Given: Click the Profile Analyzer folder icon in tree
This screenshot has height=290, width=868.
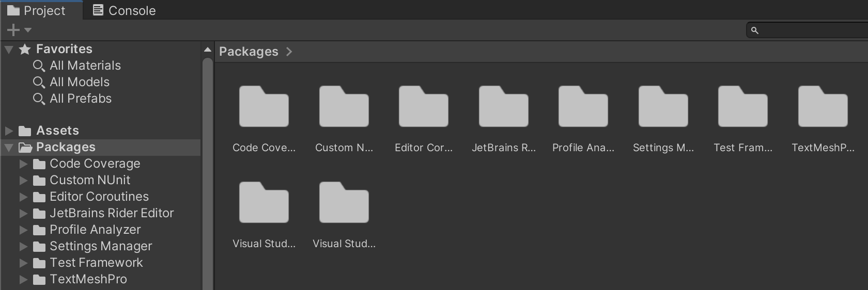Looking at the screenshot, I should pos(39,230).
